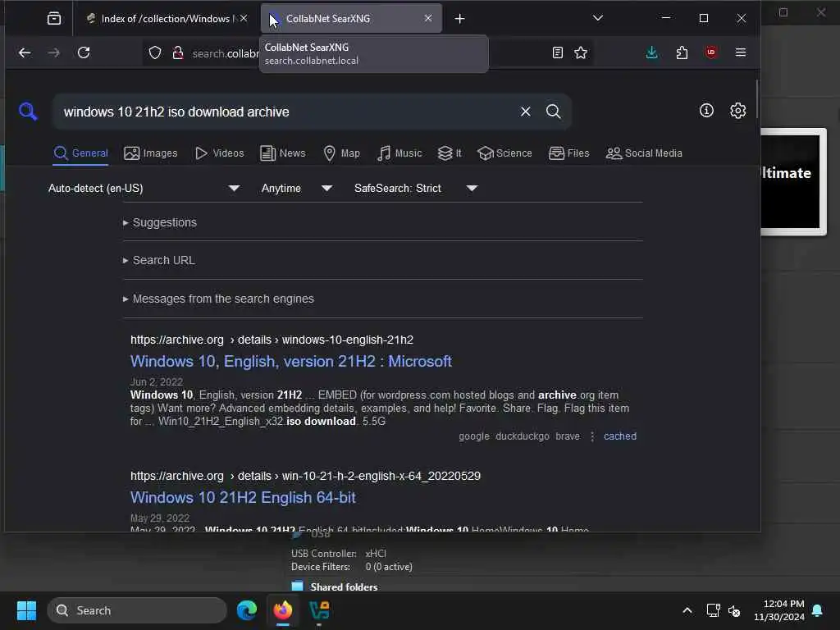Click Shared folders in the VirtualBox window

(344, 587)
